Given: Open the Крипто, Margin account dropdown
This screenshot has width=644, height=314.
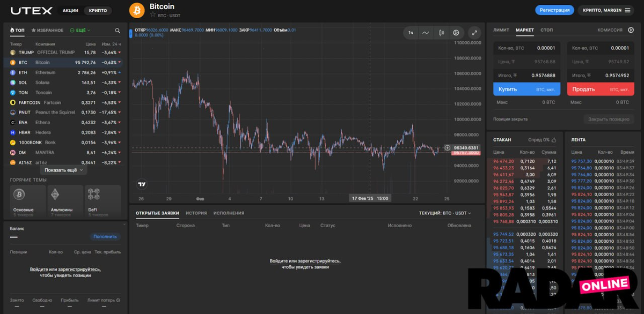Looking at the screenshot, I should pos(605,10).
